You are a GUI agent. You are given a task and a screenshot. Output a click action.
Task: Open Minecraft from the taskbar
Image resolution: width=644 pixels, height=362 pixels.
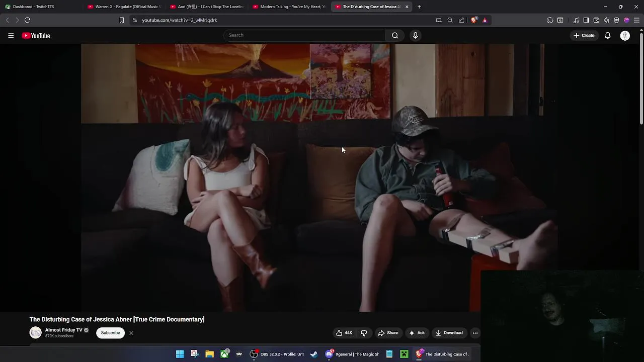pyautogui.click(x=404, y=354)
